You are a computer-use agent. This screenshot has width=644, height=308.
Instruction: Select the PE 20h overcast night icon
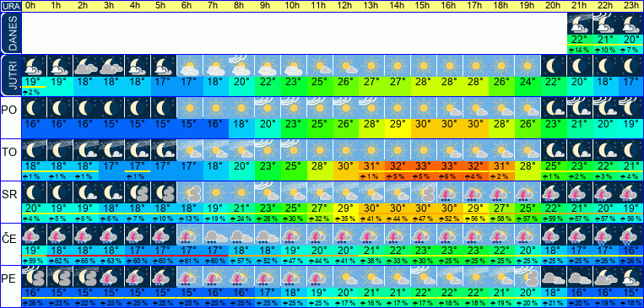553,277
